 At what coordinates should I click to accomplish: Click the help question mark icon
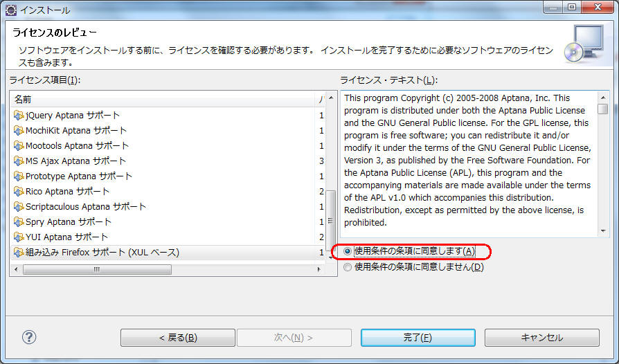[29, 337]
